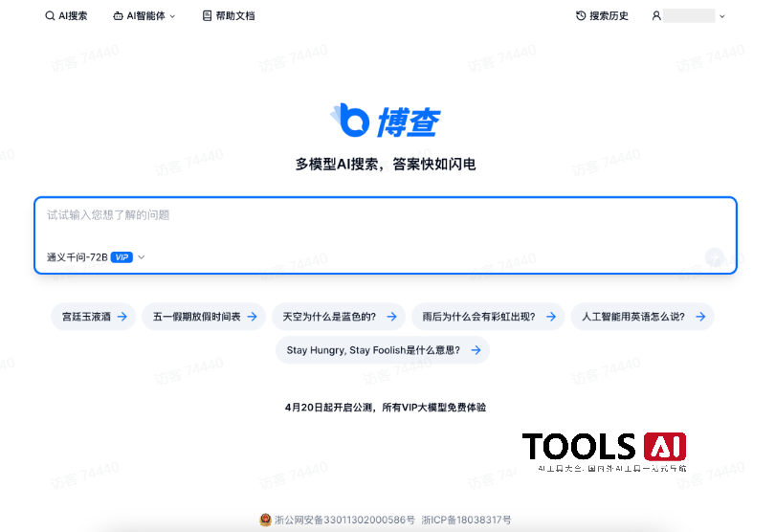Open the 帮助文档 menu item

point(235,16)
